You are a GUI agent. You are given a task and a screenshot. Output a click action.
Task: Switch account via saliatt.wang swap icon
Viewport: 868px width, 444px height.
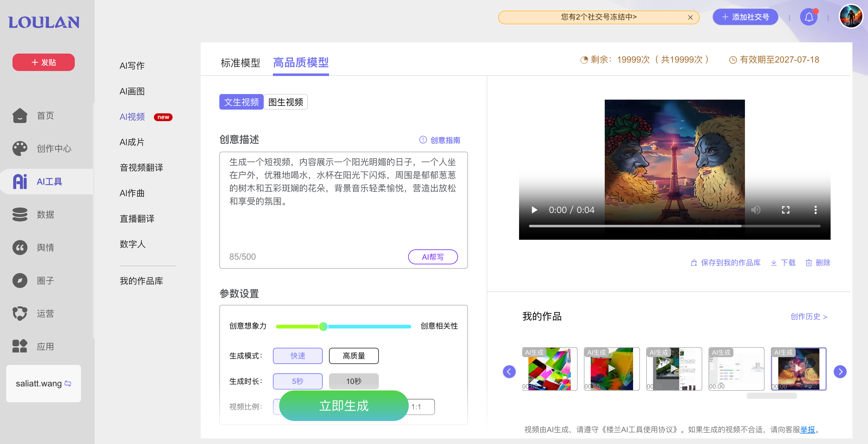point(68,383)
